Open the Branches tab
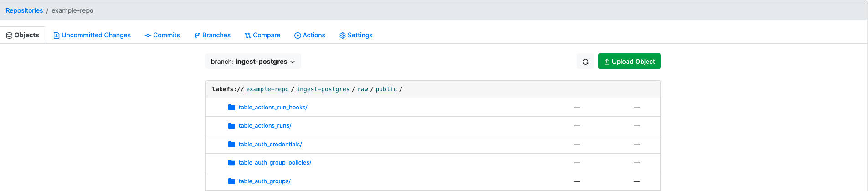Screen dimensions: 868x191 [x=212, y=35]
